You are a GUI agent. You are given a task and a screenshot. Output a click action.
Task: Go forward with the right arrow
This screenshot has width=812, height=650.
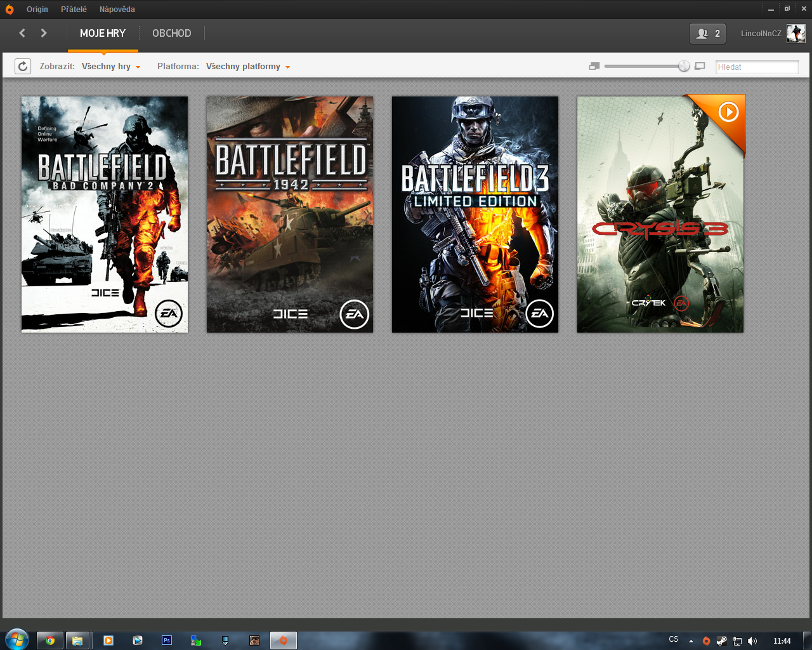coord(44,33)
